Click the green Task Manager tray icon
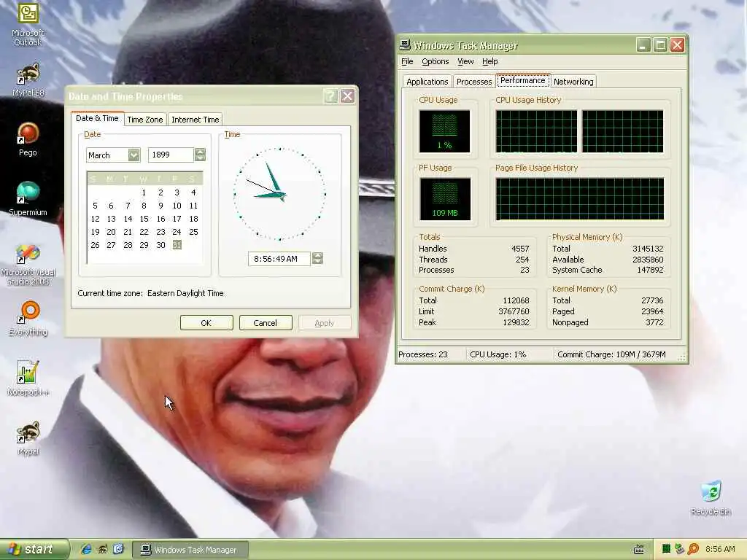This screenshot has height=560, width=747. 666,549
